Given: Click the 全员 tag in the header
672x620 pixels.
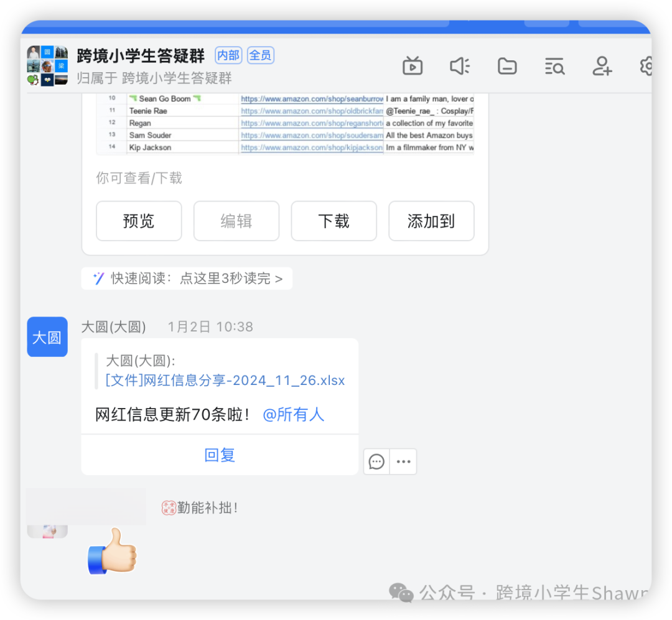Looking at the screenshot, I should 260,55.
